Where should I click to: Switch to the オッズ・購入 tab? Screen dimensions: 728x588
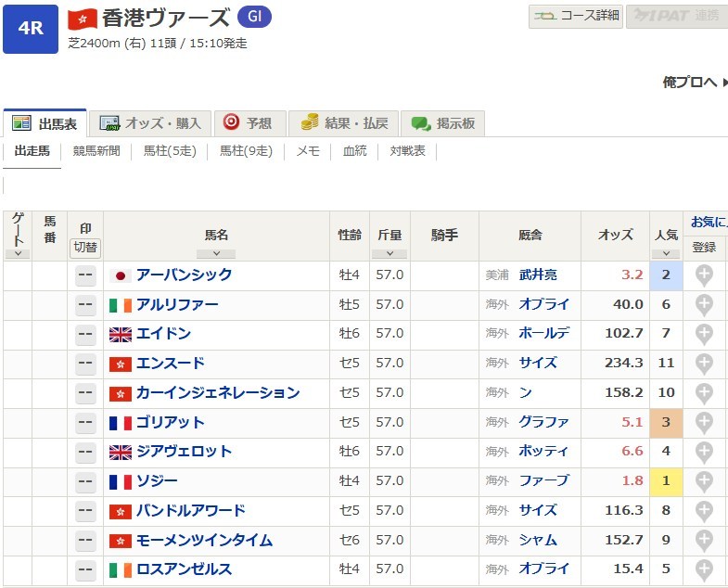(152, 123)
